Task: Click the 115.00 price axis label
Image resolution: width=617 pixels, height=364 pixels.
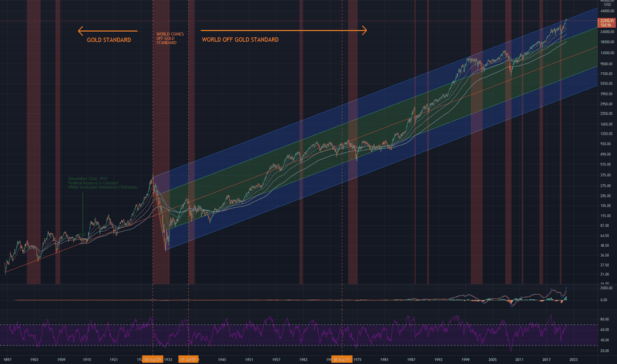Action: tap(607, 216)
